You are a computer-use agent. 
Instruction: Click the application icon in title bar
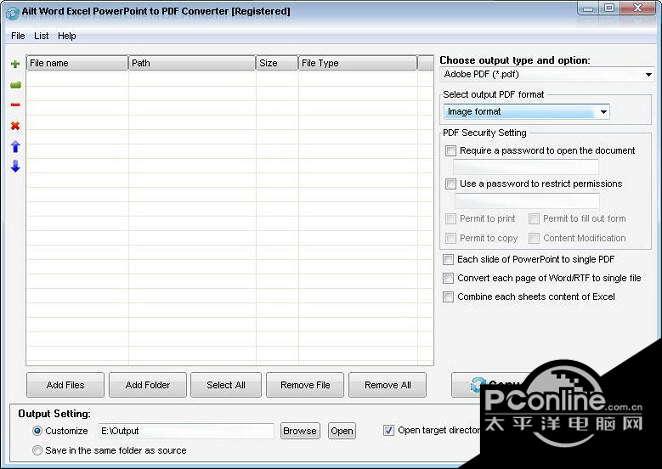click(12, 13)
